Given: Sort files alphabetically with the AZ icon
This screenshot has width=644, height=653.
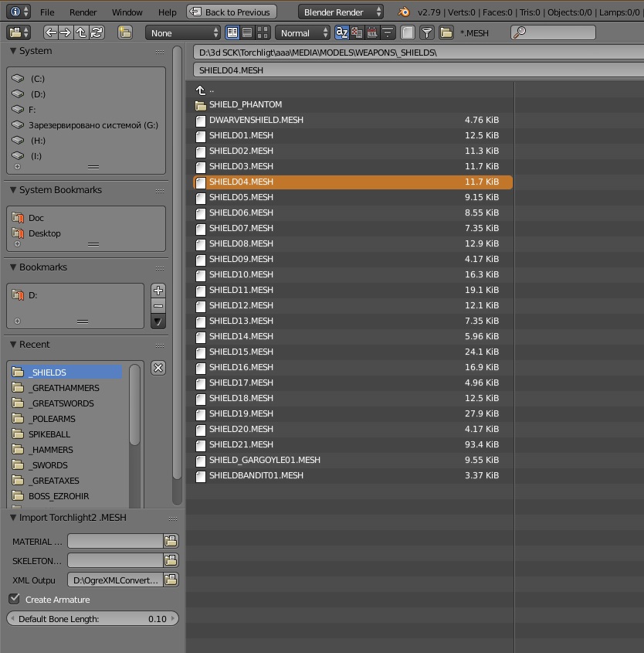Looking at the screenshot, I should click(341, 32).
